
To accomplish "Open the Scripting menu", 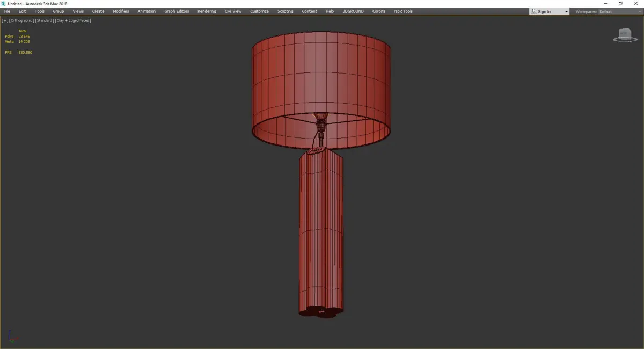I will click(285, 11).
